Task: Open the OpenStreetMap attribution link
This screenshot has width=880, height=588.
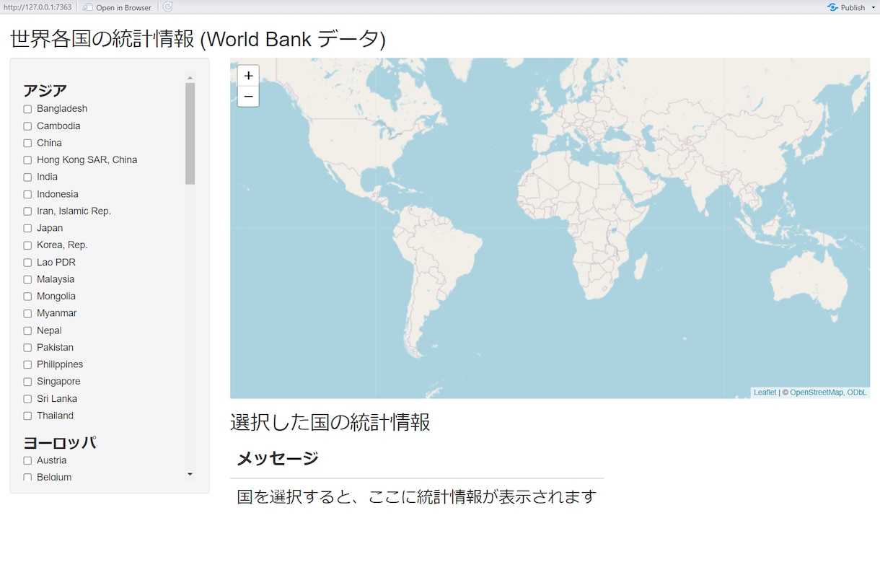Action: click(x=817, y=392)
